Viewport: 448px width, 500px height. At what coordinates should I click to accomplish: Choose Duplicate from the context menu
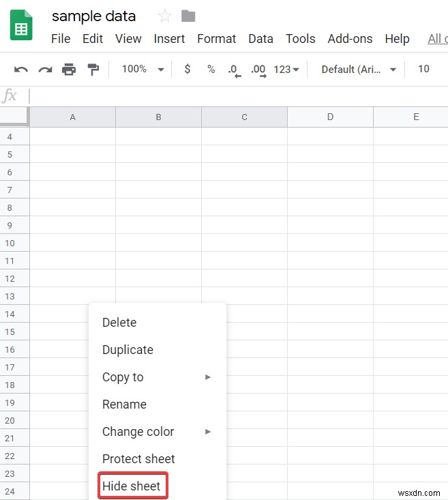pyautogui.click(x=158, y=350)
